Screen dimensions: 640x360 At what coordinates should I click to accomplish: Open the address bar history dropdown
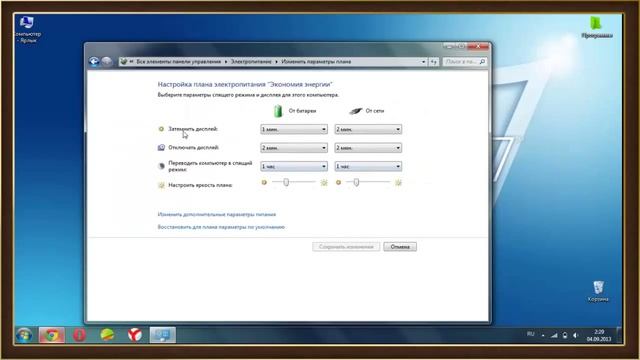click(423, 62)
